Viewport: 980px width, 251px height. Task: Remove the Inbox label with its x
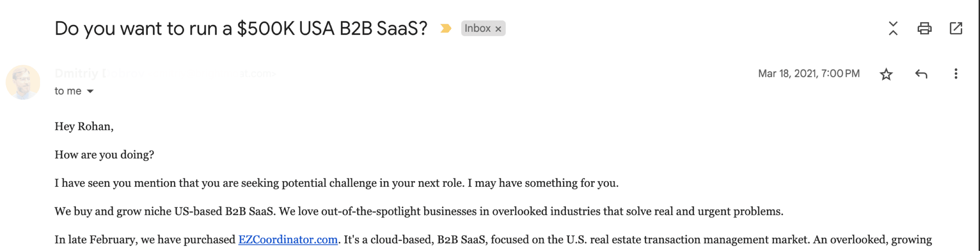498,29
